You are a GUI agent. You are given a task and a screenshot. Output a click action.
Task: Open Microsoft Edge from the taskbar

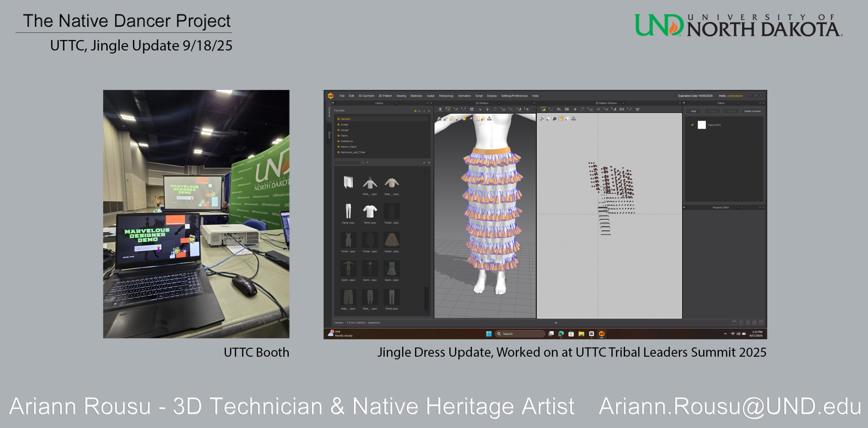click(x=561, y=334)
